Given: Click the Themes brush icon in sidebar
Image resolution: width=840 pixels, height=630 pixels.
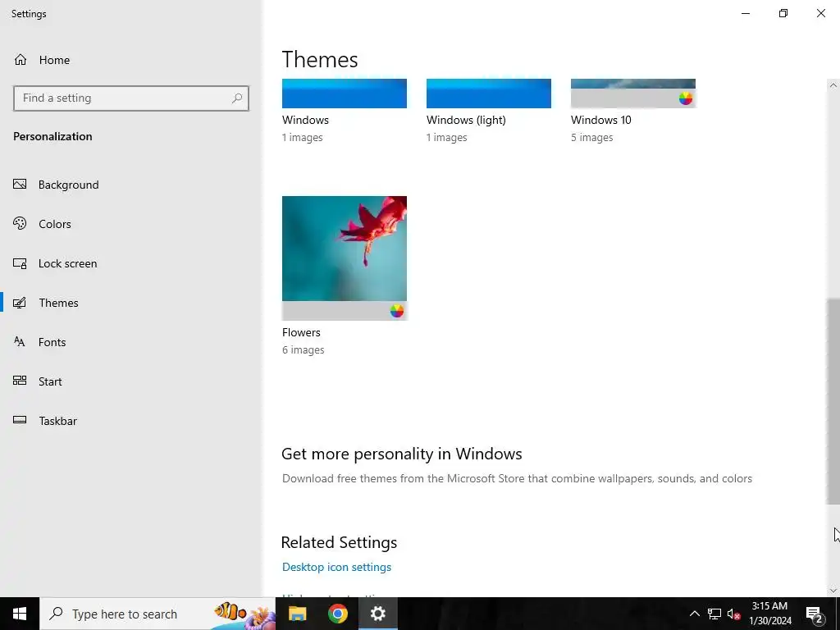Looking at the screenshot, I should [20, 303].
